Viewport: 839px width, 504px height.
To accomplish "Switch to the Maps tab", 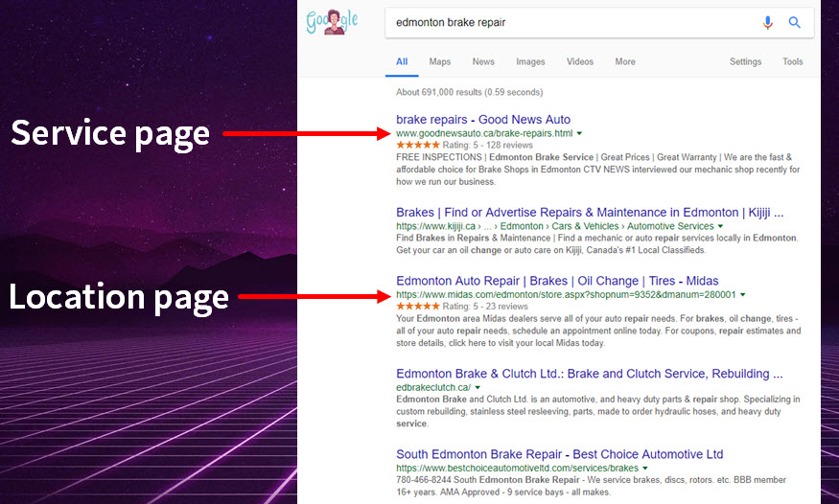I will (x=440, y=61).
